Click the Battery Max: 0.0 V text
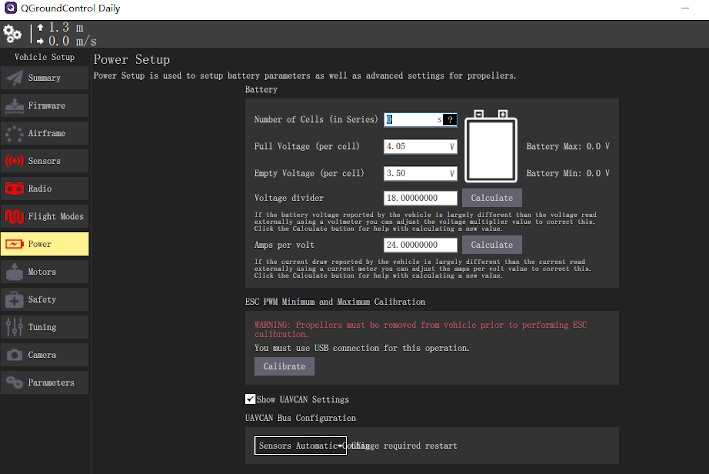This screenshot has height=474, width=709. (x=568, y=146)
